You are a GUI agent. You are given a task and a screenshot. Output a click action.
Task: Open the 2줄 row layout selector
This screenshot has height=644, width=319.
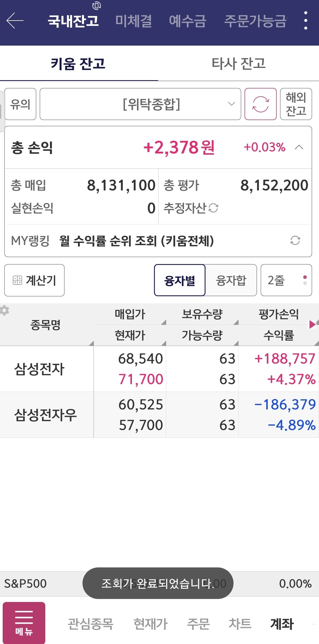click(x=286, y=280)
